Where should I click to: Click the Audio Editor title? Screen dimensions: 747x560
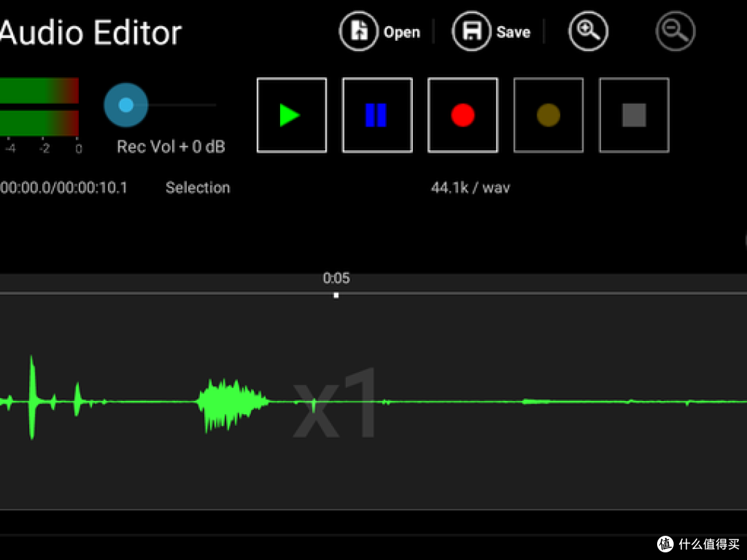(91, 33)
